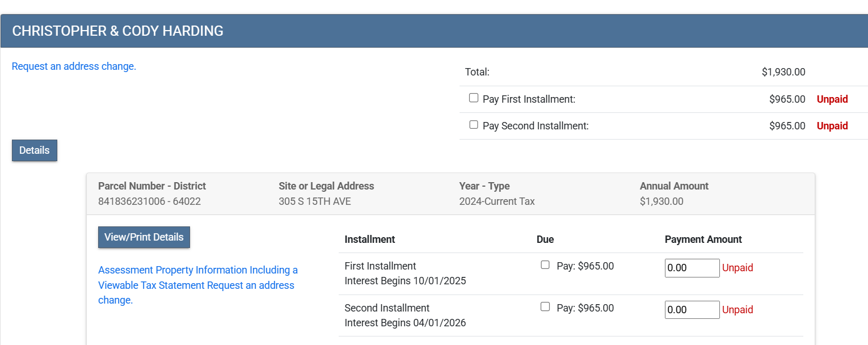This screenshot has width=868, height=345.
Task: Select the Second Installment Pay: $965.00 checkbox
Action: (x=545, y=307)
